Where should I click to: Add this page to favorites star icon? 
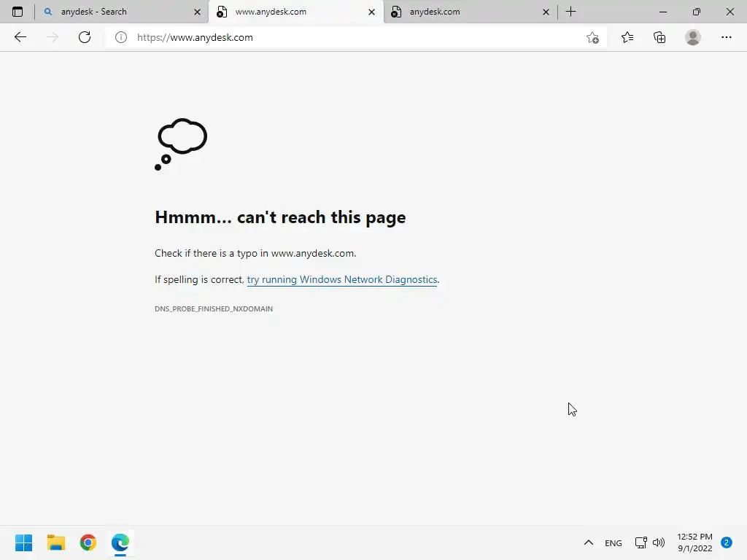[592, 37]
